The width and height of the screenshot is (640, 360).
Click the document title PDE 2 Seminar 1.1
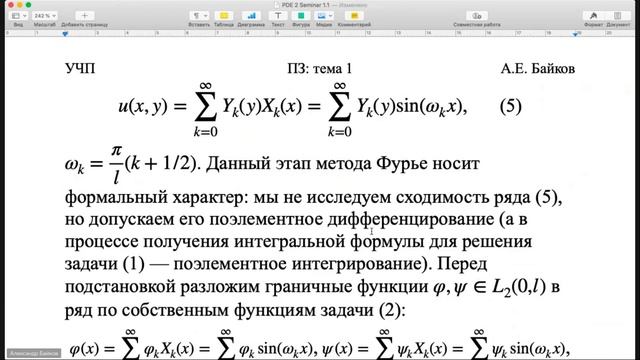[305, 5]
